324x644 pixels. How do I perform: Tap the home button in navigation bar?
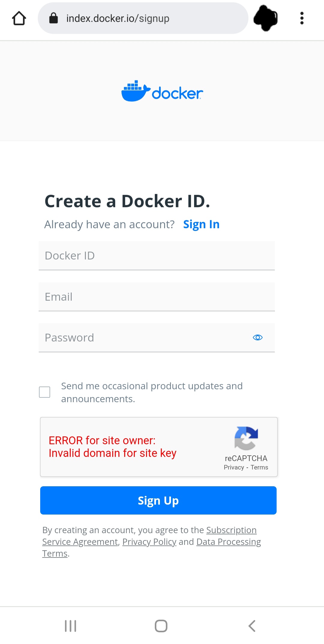point(161,626)
